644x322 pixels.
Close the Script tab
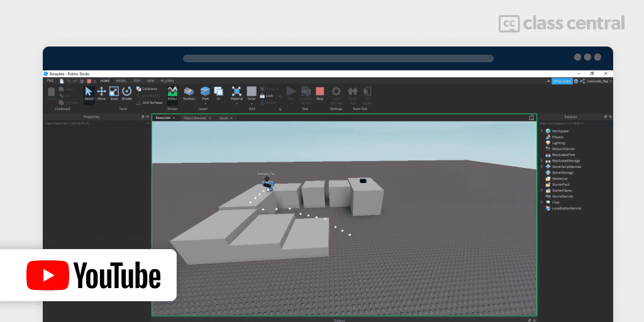tap(231, 118)
